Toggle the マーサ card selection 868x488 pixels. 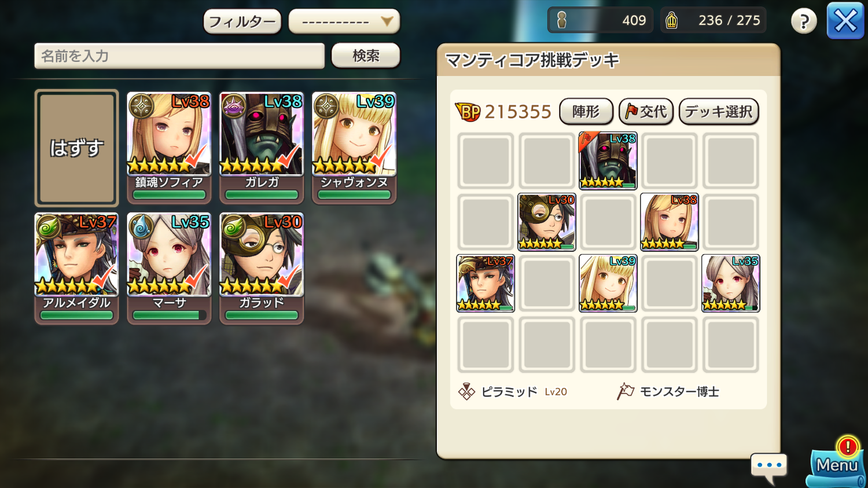point(169,268)
